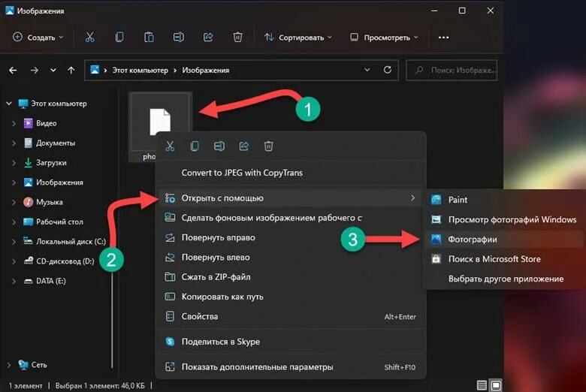
Task: Open with Просмотр фотографий Windows
Action: pyautogui.click(x=506, y=219)
